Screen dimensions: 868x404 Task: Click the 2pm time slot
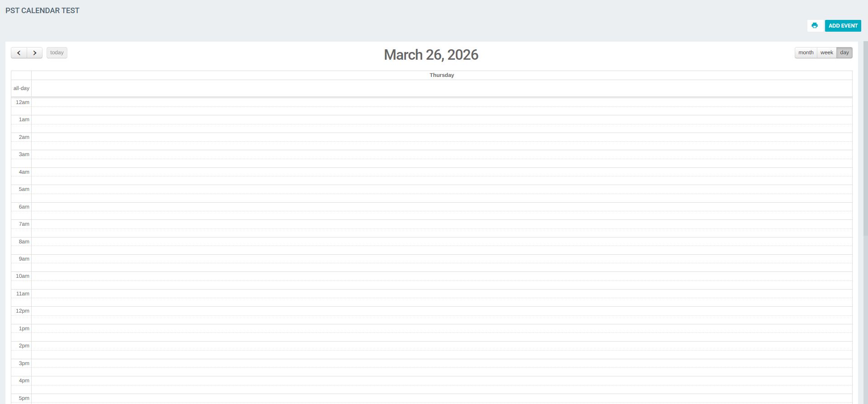[442, 346]
